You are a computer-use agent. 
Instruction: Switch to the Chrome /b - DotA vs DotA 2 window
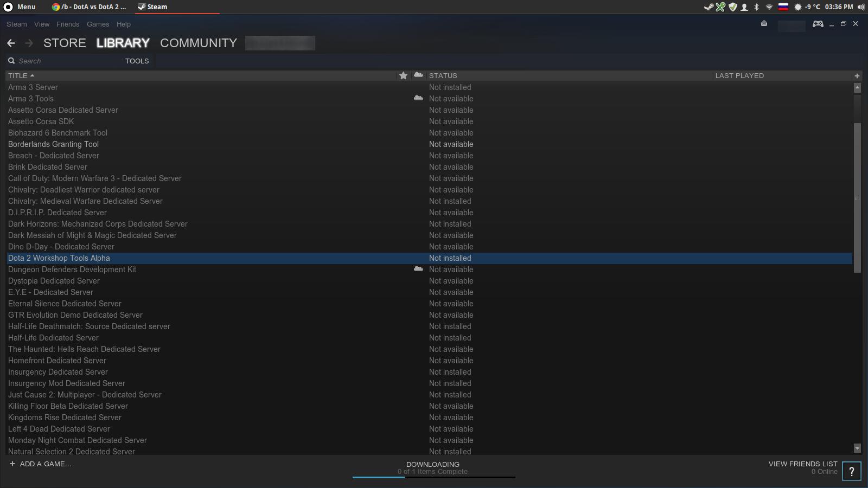90,7
